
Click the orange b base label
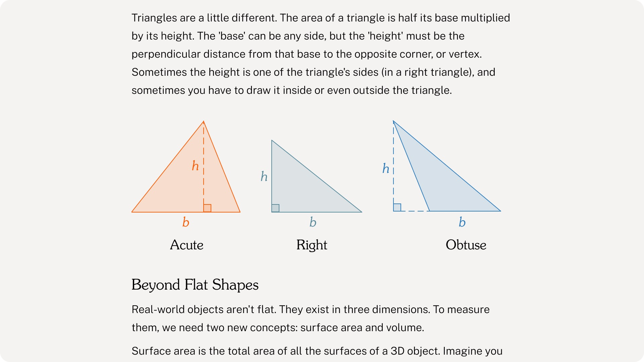point(186,222)
